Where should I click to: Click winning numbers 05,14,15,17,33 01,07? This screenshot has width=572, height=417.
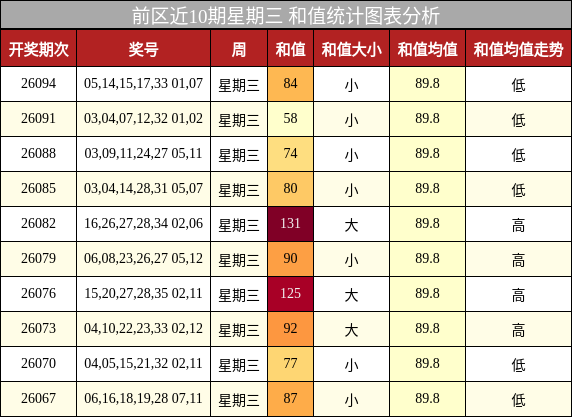pyautogui.click(x=143, y=84)
